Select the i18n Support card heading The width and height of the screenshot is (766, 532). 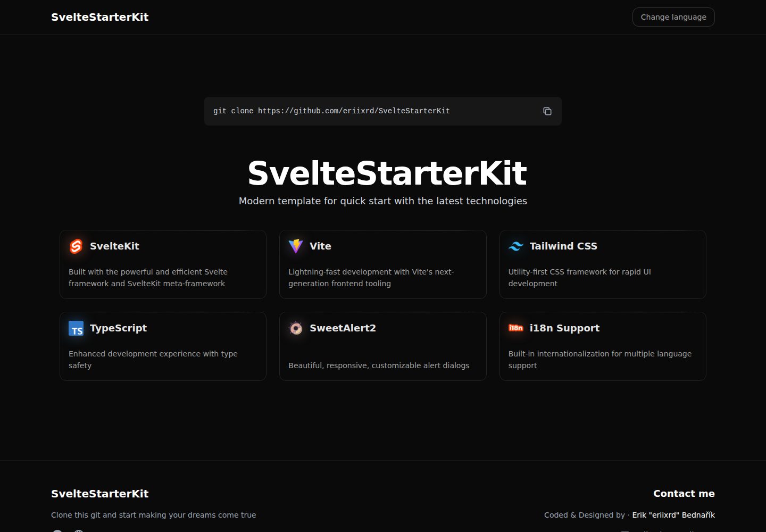coord(564,328)
